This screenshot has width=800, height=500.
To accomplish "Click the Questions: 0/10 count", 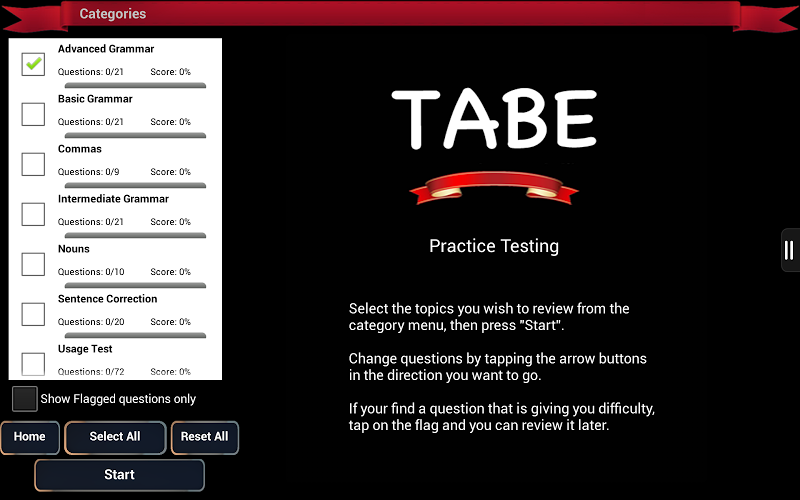I will (x=91, y=272).
